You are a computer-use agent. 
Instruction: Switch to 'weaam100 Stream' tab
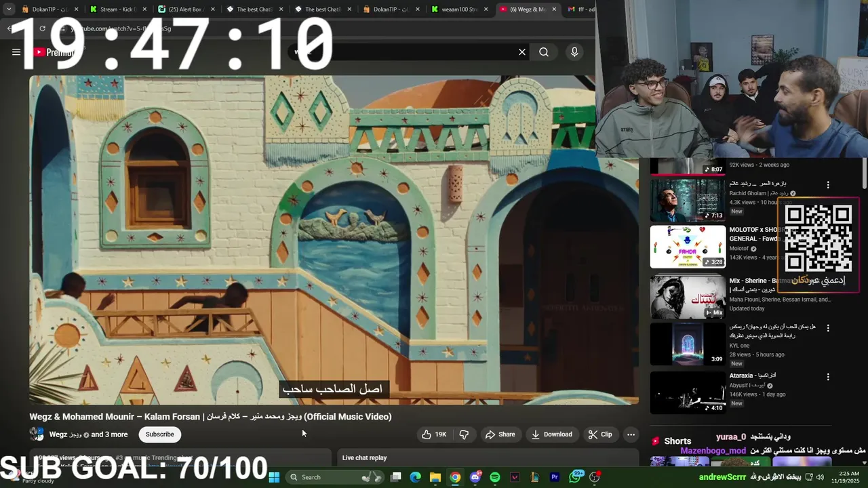(459, 9)
